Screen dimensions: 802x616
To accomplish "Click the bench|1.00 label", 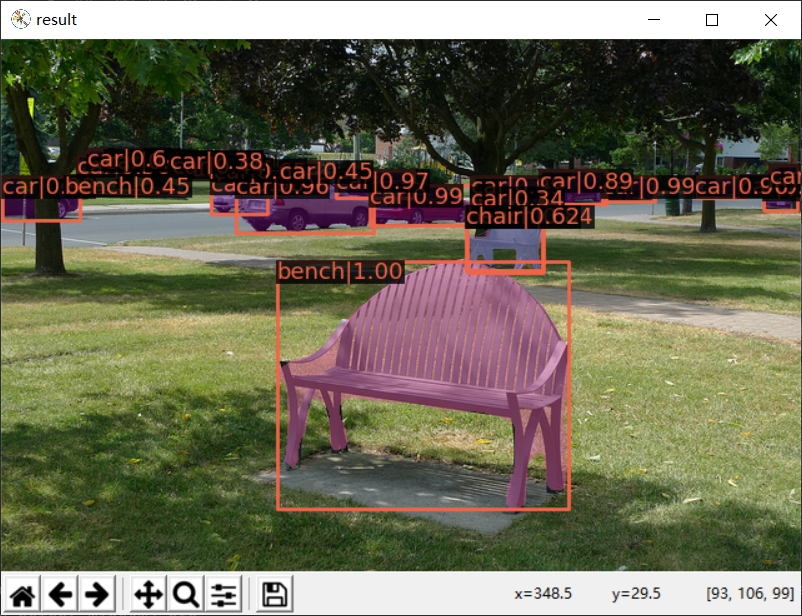I will pos(340,271).
